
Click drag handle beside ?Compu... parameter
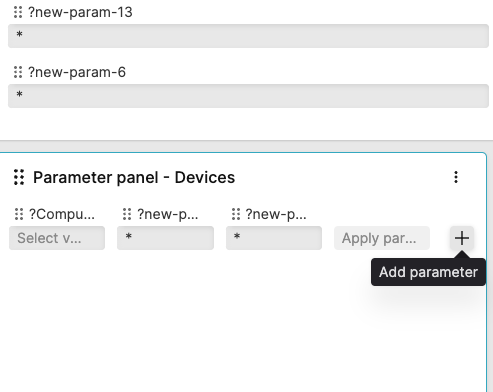tap(19, 214)
